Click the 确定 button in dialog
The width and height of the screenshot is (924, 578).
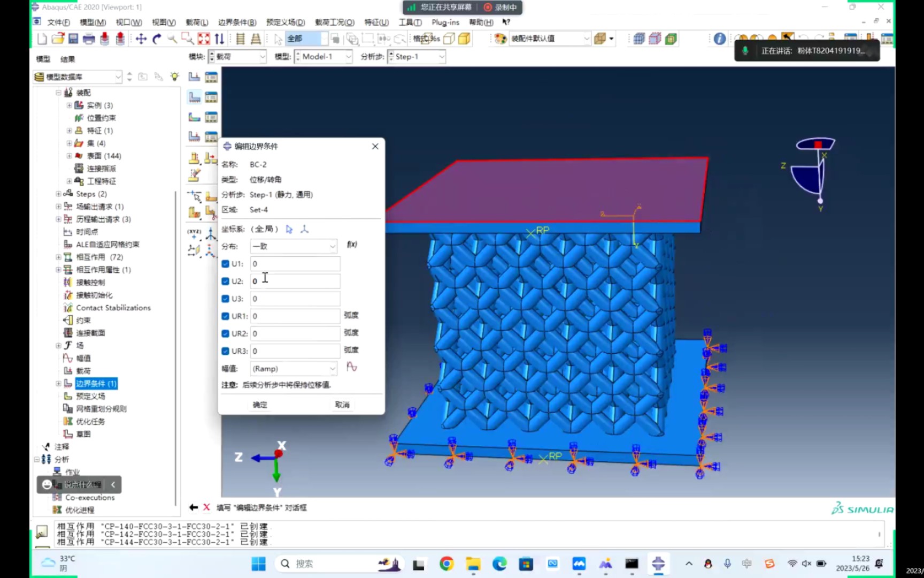260,405
